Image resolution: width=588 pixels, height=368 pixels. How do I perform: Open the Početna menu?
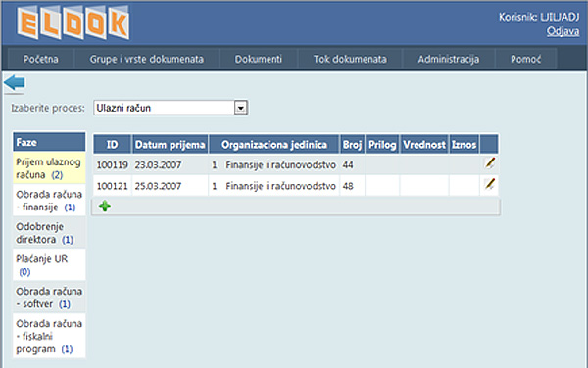[x=40, y=59]
